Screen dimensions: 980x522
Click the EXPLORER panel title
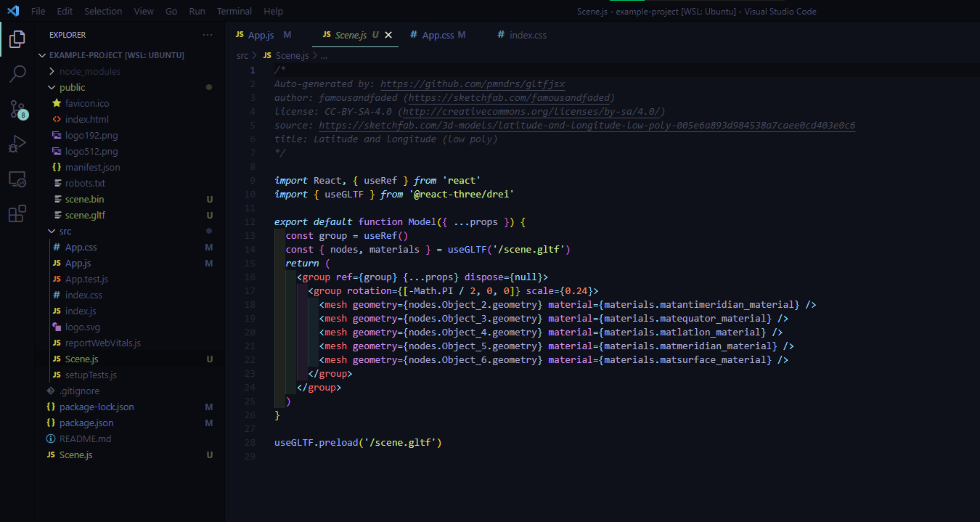(x=68, y=35)
